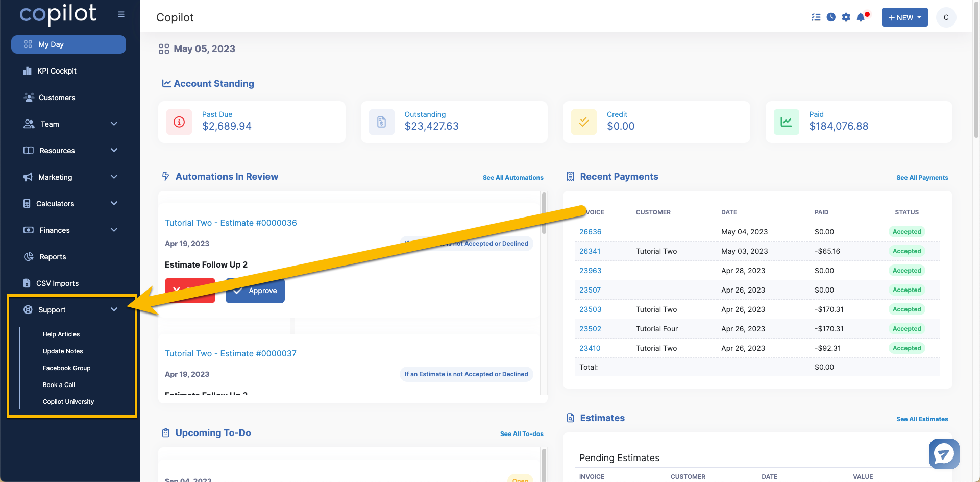The width and height of the screenshot is (980, 482).
Task: Open the user avatar labeled C
Action: tap(946, 17)
